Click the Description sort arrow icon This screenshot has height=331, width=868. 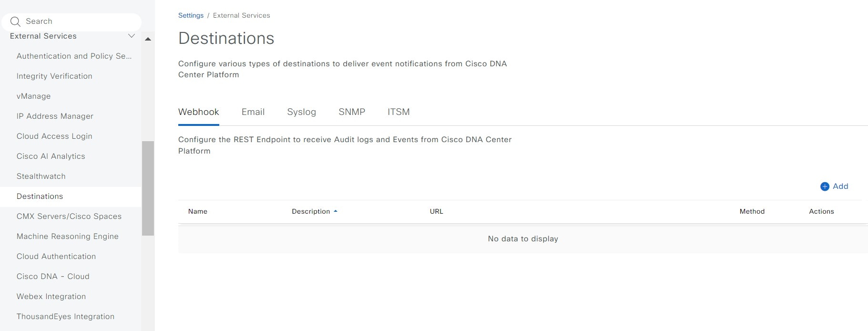(336, 211)
